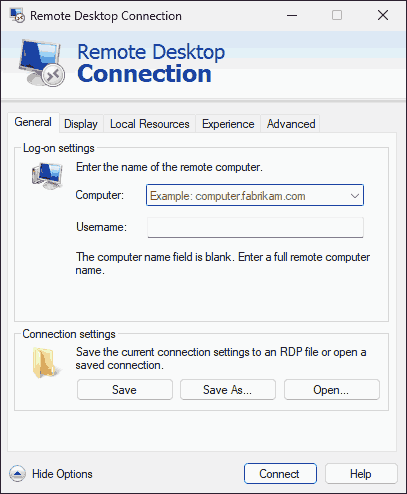The width and height of the screenshot is (407, 494).
Task: Save the current connection settings
Action: [125, 389]
